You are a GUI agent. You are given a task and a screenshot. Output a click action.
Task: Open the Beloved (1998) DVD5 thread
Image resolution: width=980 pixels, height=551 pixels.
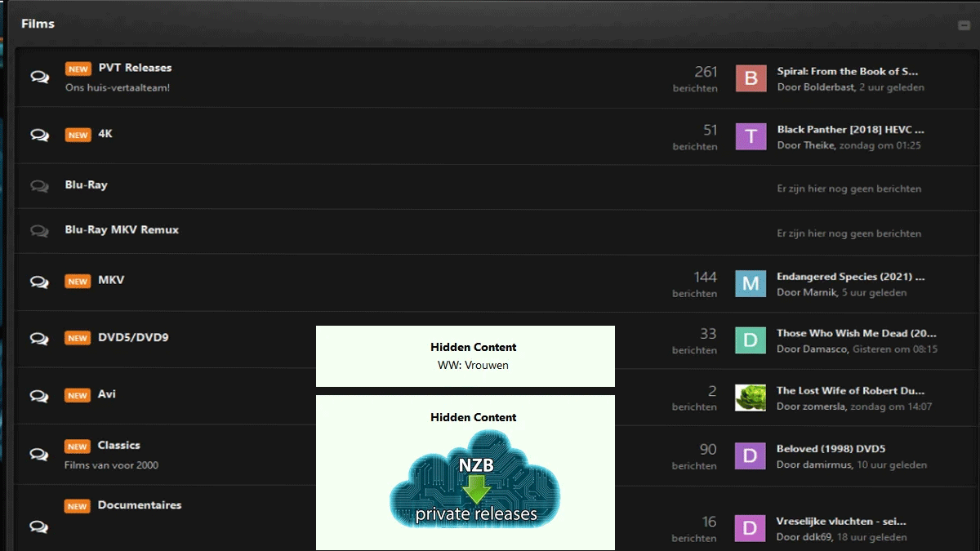(831, 449)
